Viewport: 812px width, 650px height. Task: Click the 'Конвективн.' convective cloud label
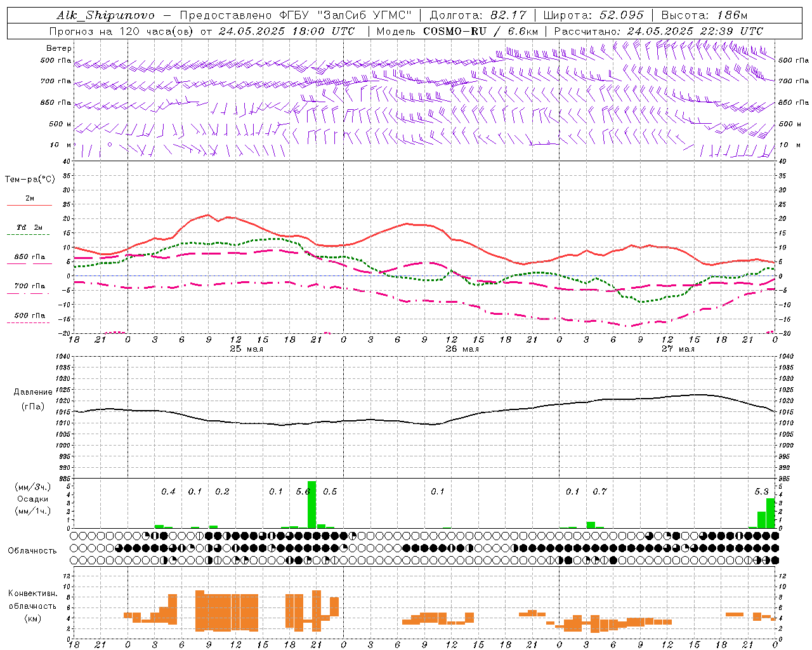32,594
